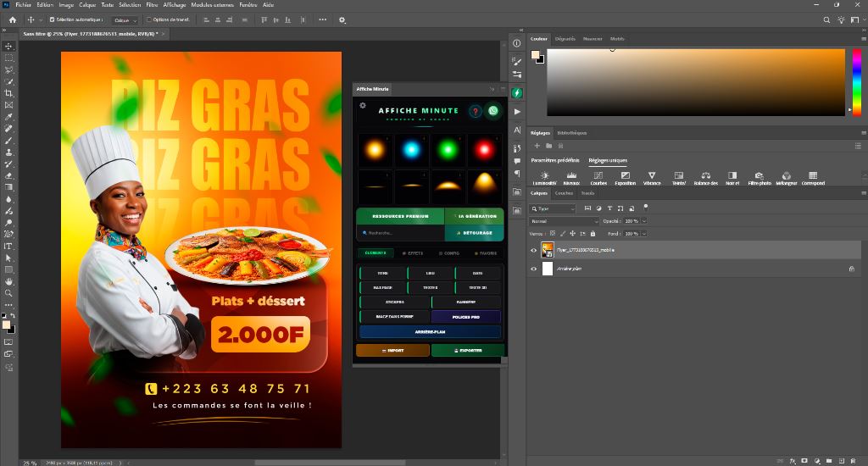
Task: Add the Courbes adjustment
Action: coord(598,178)
